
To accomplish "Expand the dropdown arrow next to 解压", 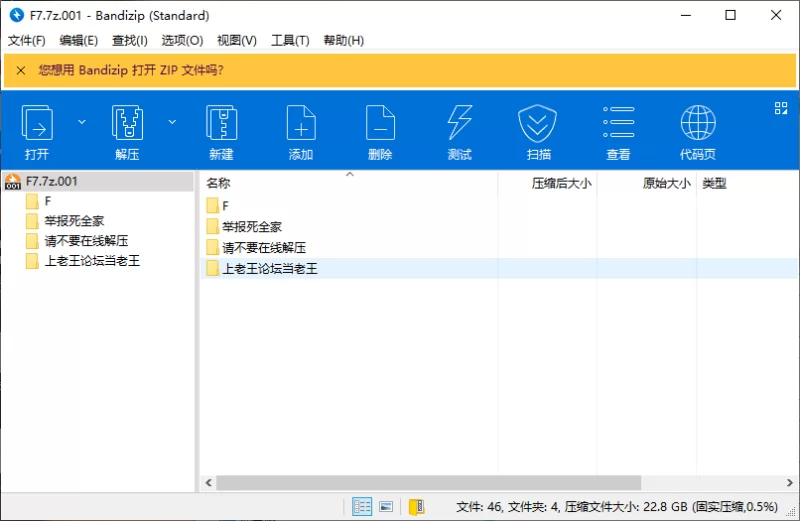I will click(172, 122).
